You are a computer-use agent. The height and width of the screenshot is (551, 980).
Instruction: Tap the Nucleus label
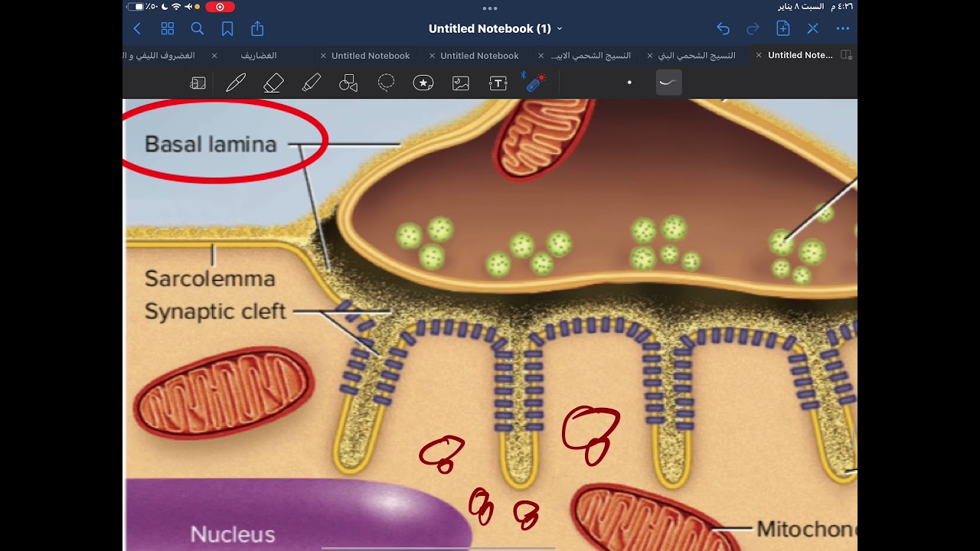point(233,533)
